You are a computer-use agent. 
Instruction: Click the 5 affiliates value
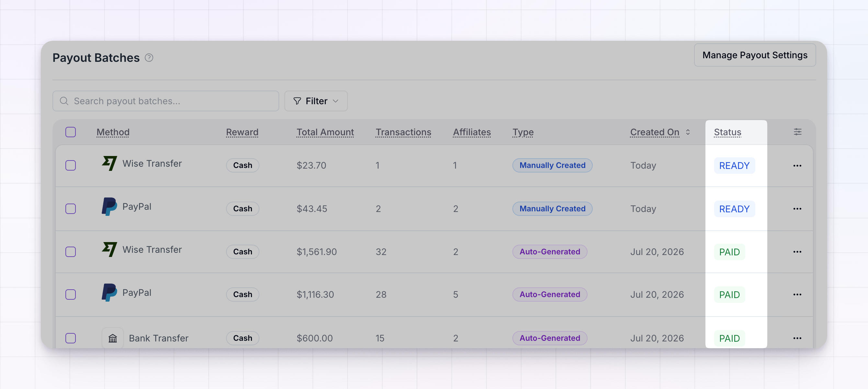point(456,295)
